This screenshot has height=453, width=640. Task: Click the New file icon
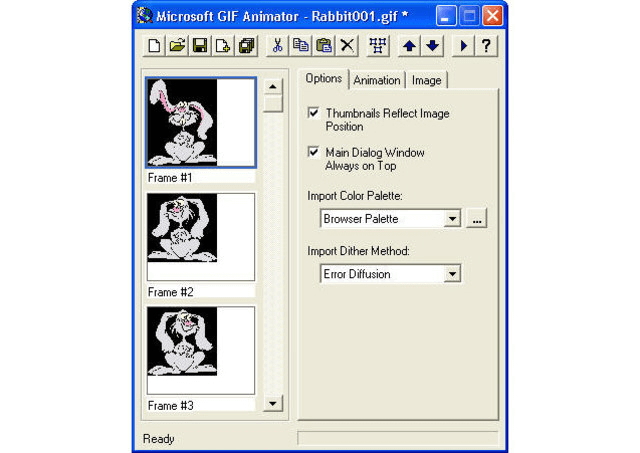154,45
